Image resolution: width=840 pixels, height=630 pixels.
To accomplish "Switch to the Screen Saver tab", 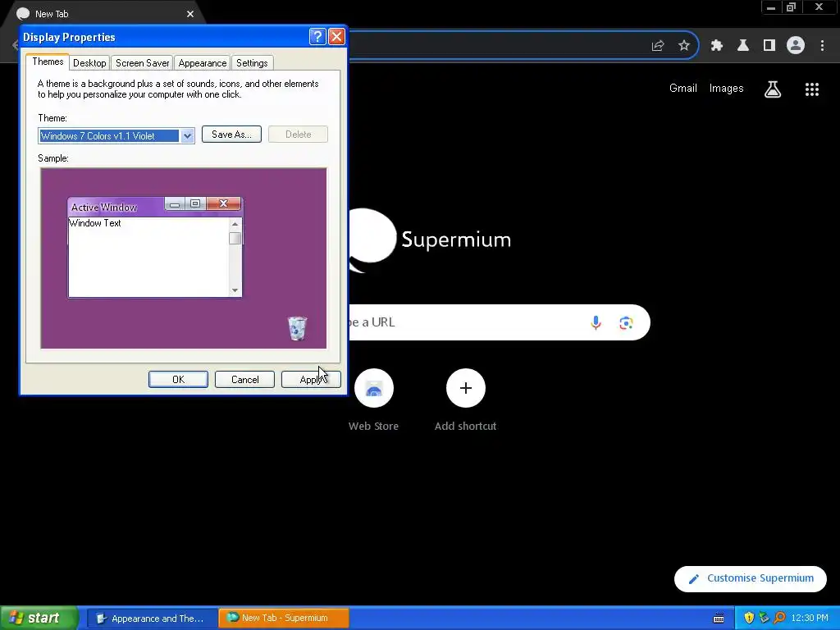I will coord(143,63).
